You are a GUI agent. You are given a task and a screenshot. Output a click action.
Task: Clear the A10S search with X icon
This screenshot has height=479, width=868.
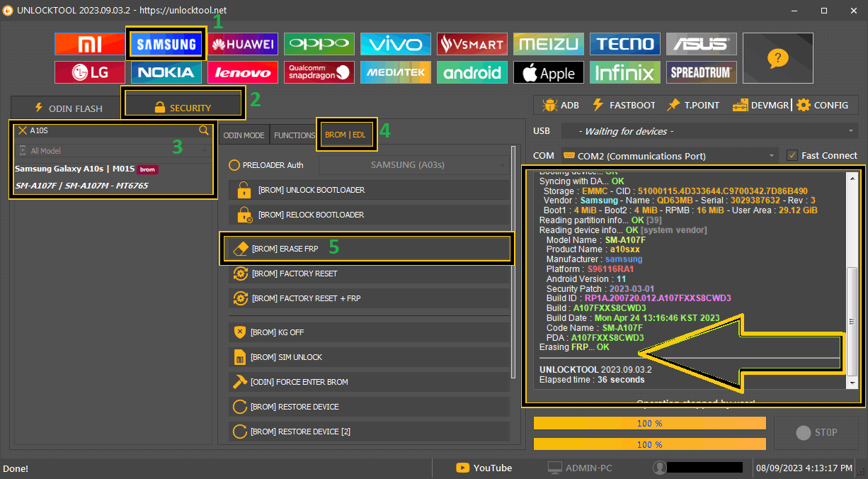23,130
